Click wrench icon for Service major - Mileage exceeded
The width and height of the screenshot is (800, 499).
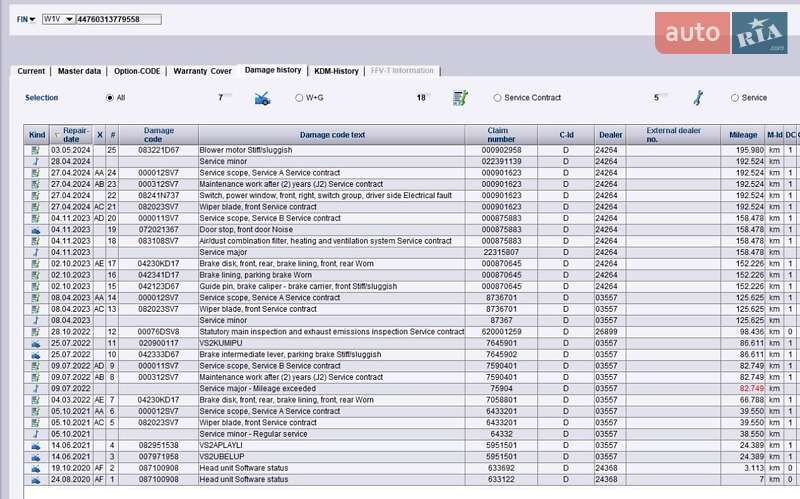tap(36, 389)
